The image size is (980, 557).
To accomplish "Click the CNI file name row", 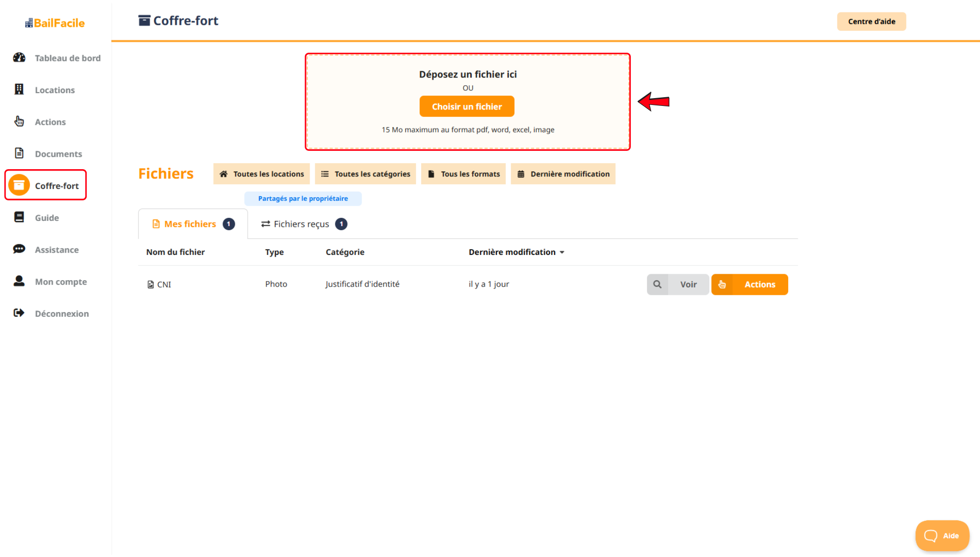I will click(164, 284).
